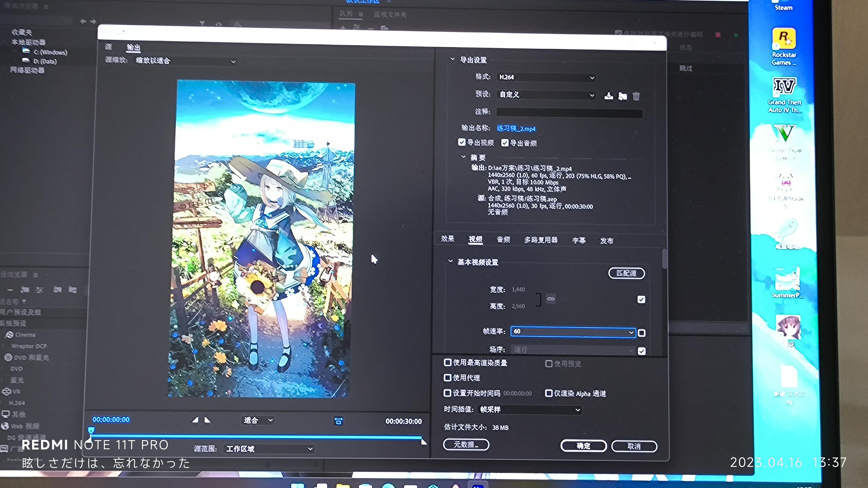Click the import preset icon
The width and height of the screenshot is (868, 488).
[x=622, y=96]
